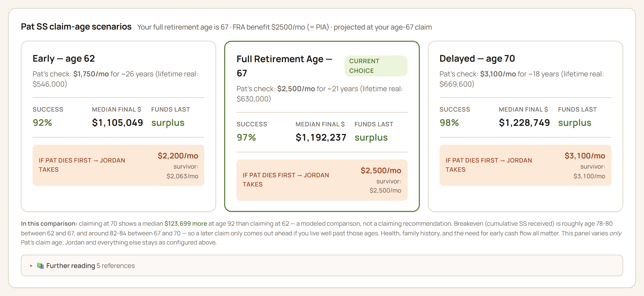Select the Delayed — age 70 scenario card
Viewport: 644px width, 296px height.
click(x=525, y=126)
